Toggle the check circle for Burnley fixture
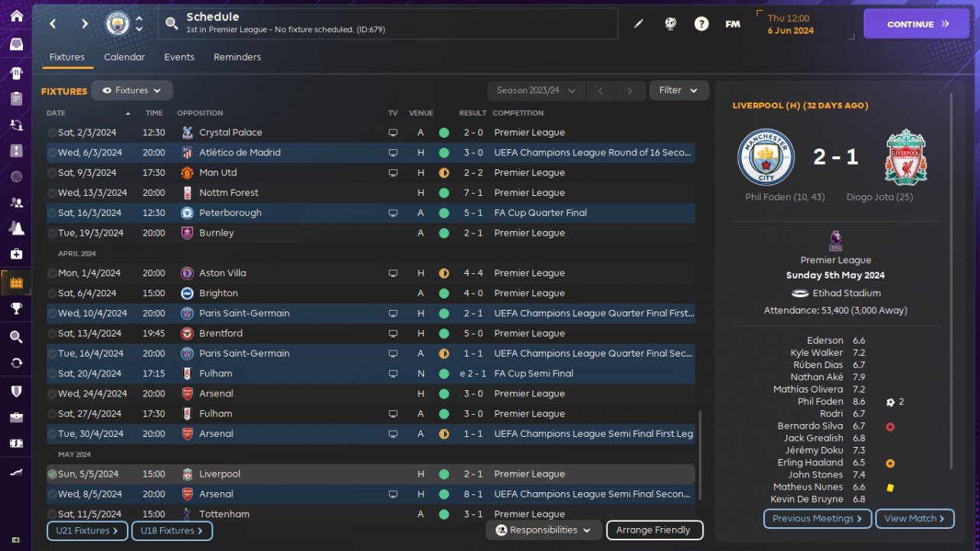 (x=51, y=233)
